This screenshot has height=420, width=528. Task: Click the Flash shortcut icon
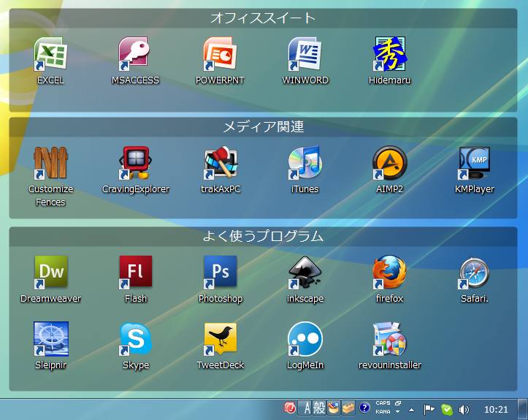point(135,272)
